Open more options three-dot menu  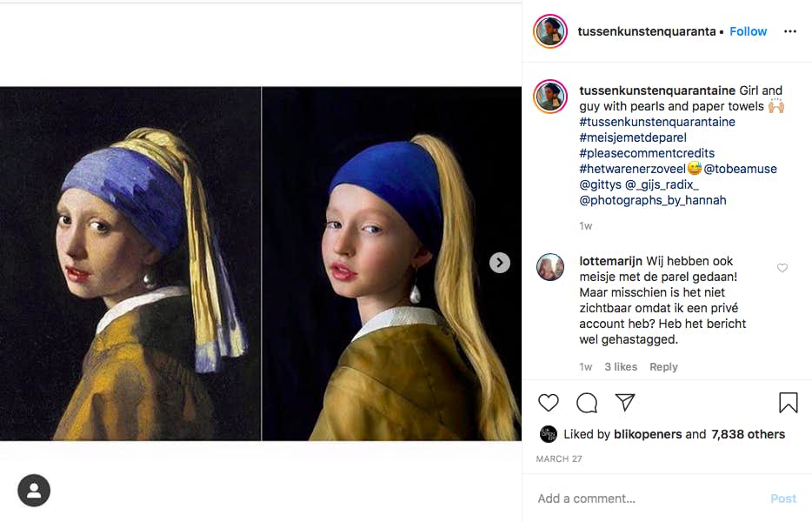[789, 31]
